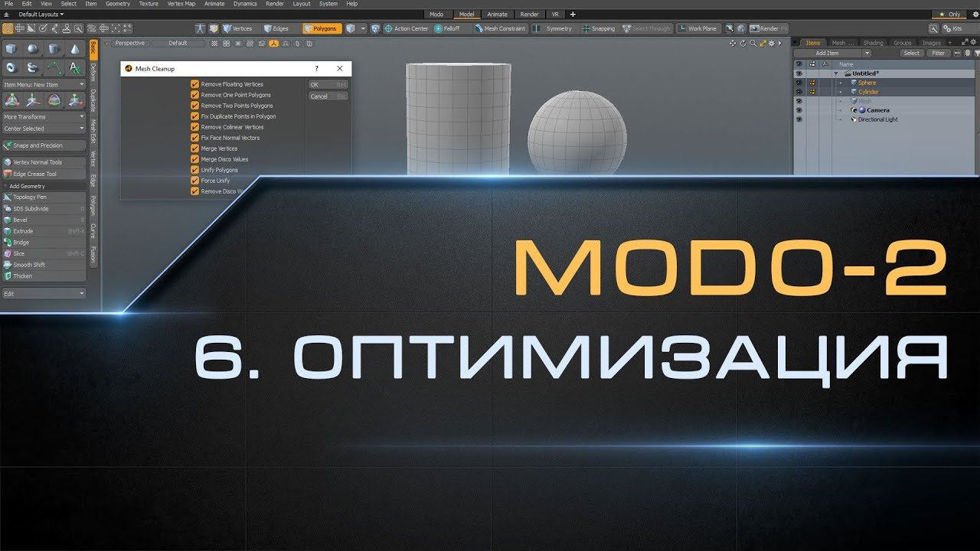The image size is (980, 551).
Task: Open the Geometry menu
Action: [118, 4]
